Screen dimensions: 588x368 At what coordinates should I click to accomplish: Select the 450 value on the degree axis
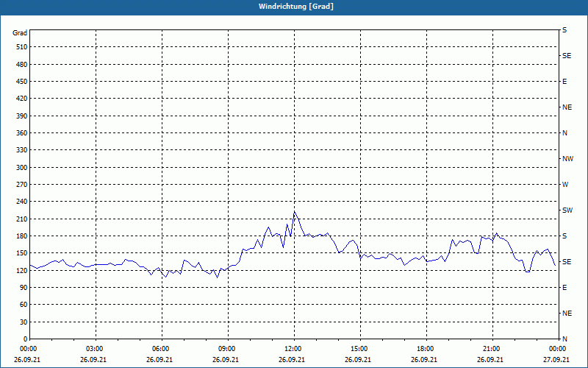click(22, 82)
